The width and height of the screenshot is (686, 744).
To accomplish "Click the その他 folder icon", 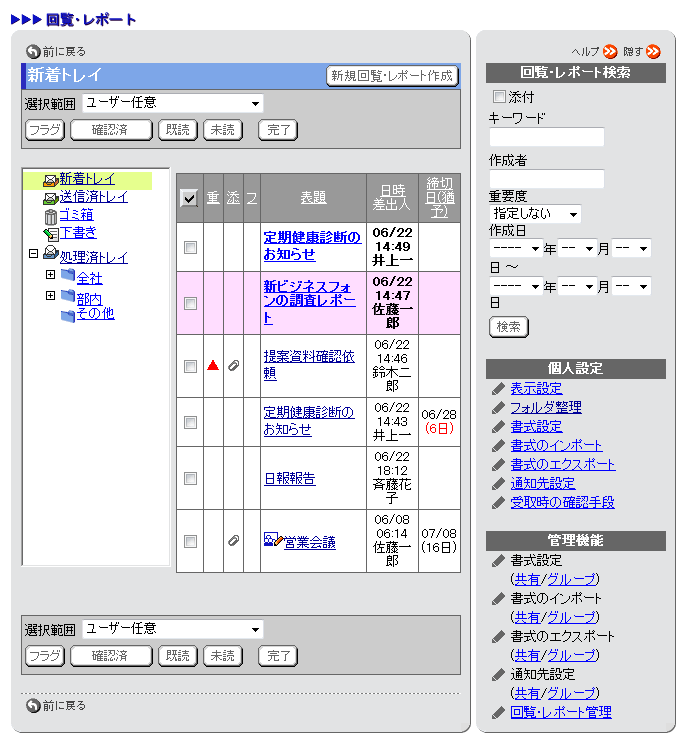I will point(68,315).
